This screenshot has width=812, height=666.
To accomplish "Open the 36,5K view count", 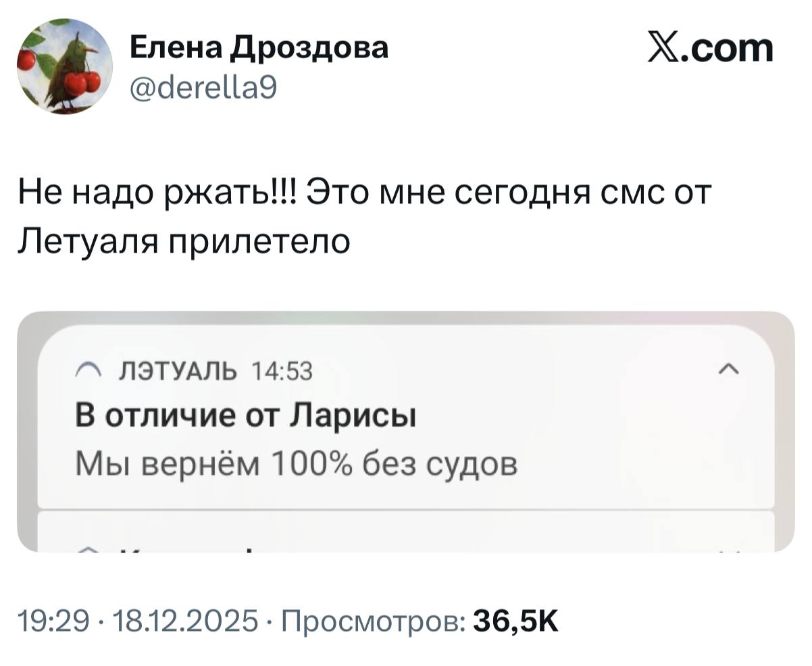I will click(x=515, y=619).
